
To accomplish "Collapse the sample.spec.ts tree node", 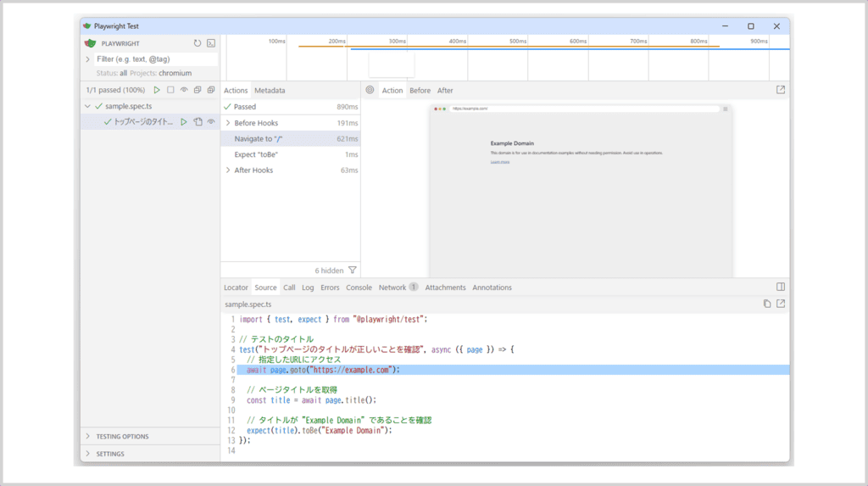I will tap(87, 106).
